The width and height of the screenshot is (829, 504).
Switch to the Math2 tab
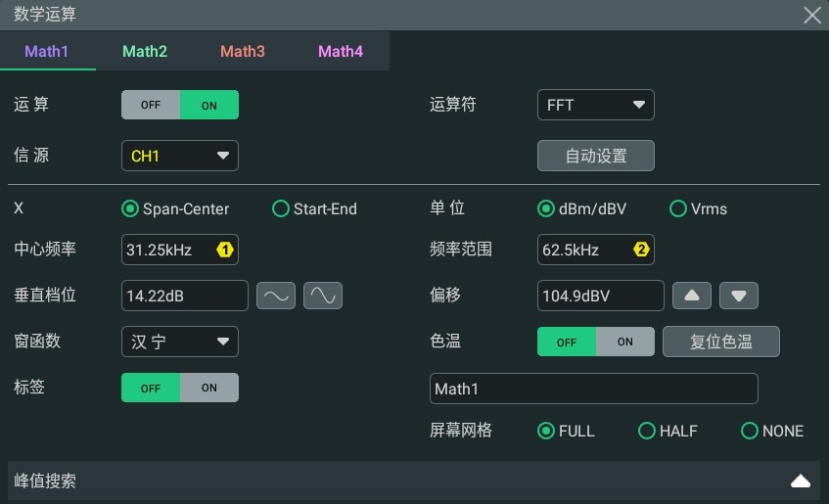[145, 51]
